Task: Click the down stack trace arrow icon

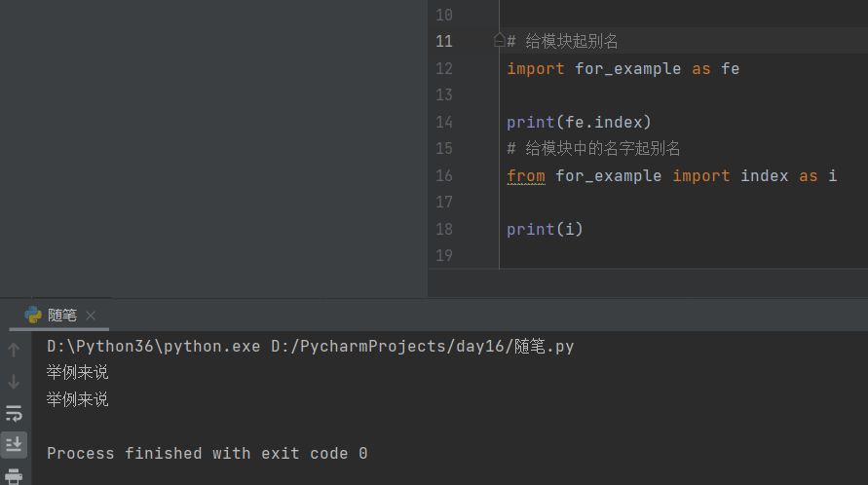Action: click(x=14, y=382)
